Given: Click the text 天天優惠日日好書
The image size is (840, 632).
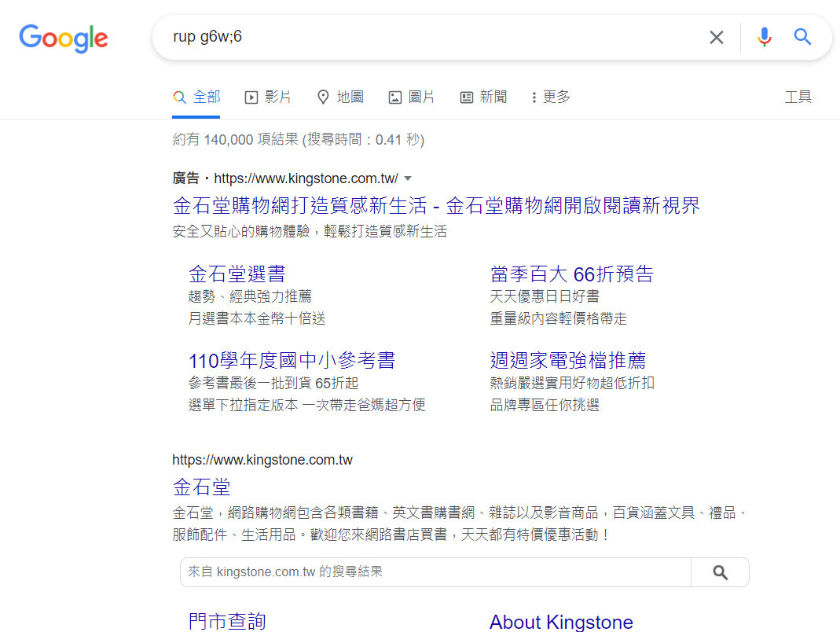Looking at the screenshot, I should pos(545,296).
